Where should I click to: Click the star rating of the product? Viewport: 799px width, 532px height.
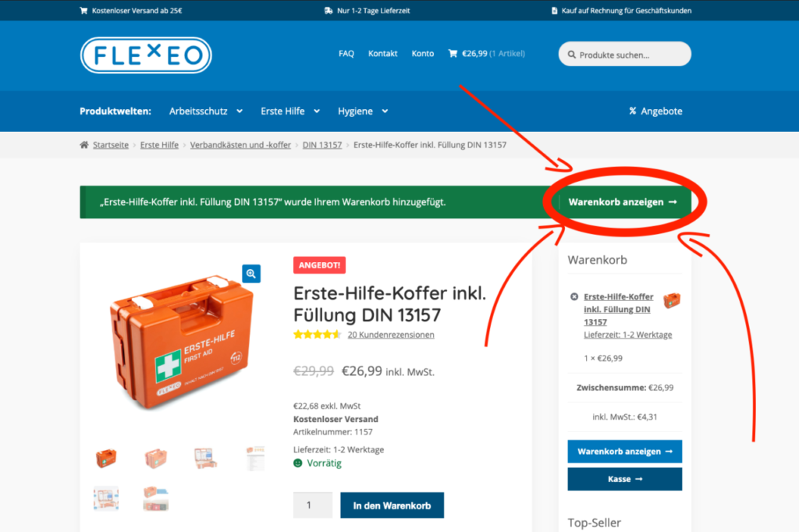coord(317,335)
